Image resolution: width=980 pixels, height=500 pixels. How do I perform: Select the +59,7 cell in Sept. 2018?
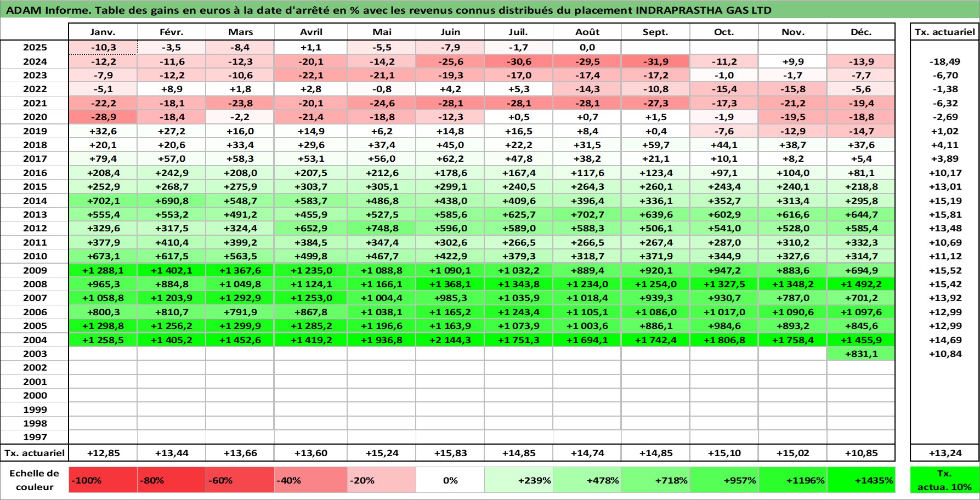655,145
